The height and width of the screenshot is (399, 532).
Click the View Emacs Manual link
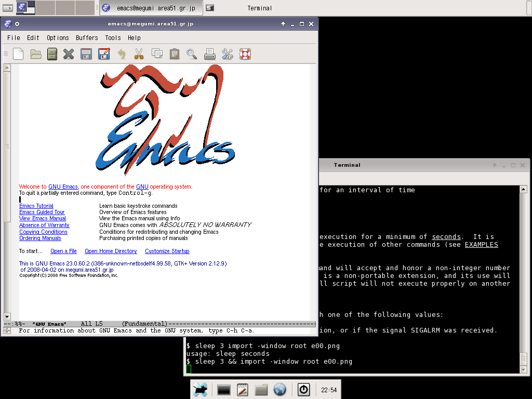[43, 219]
